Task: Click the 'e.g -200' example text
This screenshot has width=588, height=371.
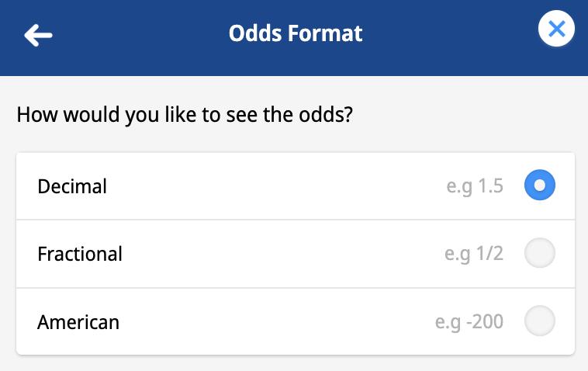Action: pyautogui.click(x=469, y=322)
